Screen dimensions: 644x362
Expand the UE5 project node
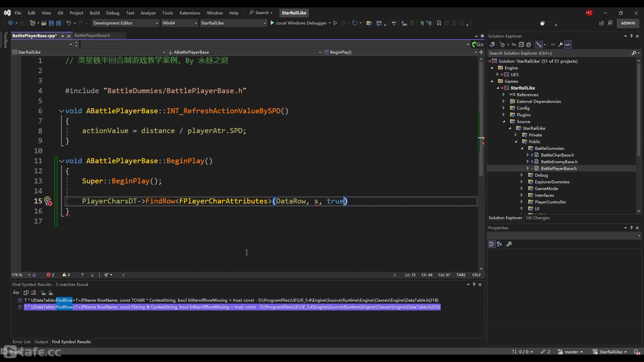pos(497,74)
